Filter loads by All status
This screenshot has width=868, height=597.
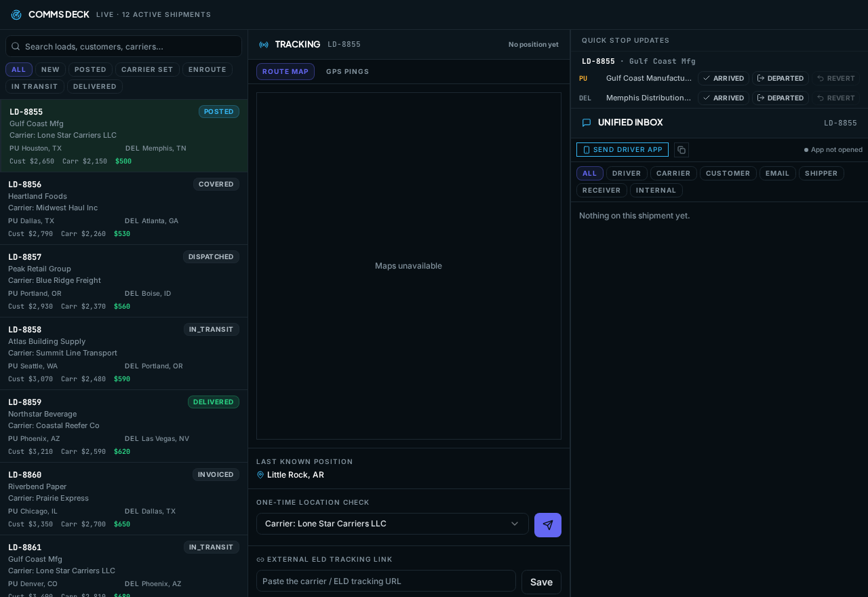(19, 70)
